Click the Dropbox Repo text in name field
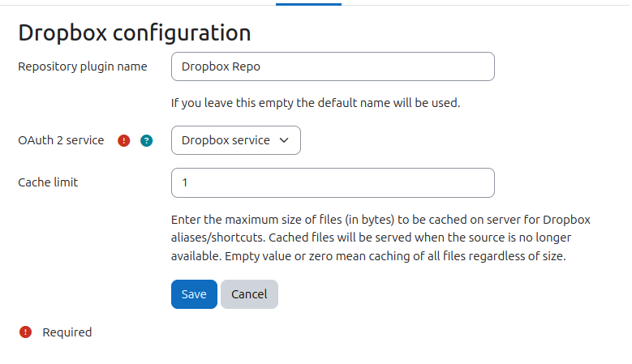Screen dimensions: 632x364 click(x=221, y=66)
